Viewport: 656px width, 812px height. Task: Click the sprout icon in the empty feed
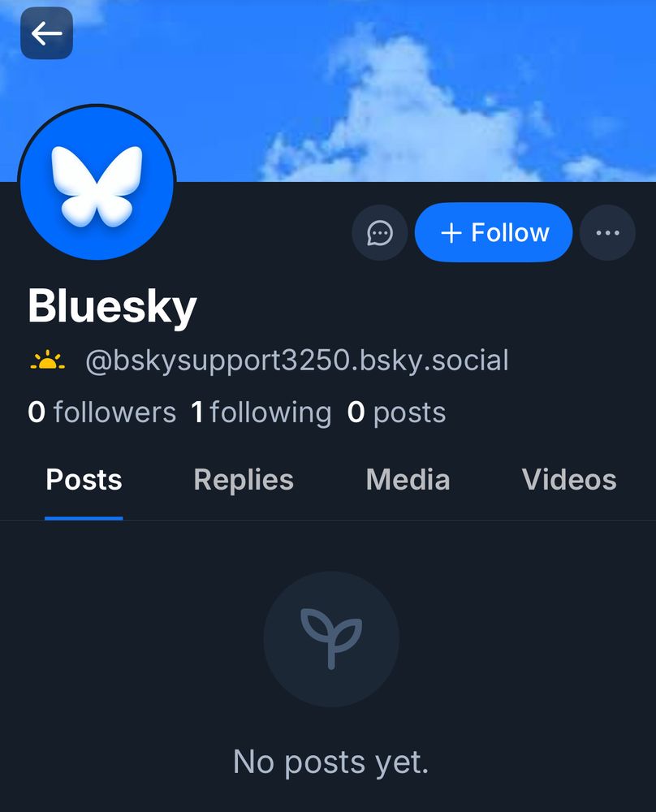coord(331,639)
